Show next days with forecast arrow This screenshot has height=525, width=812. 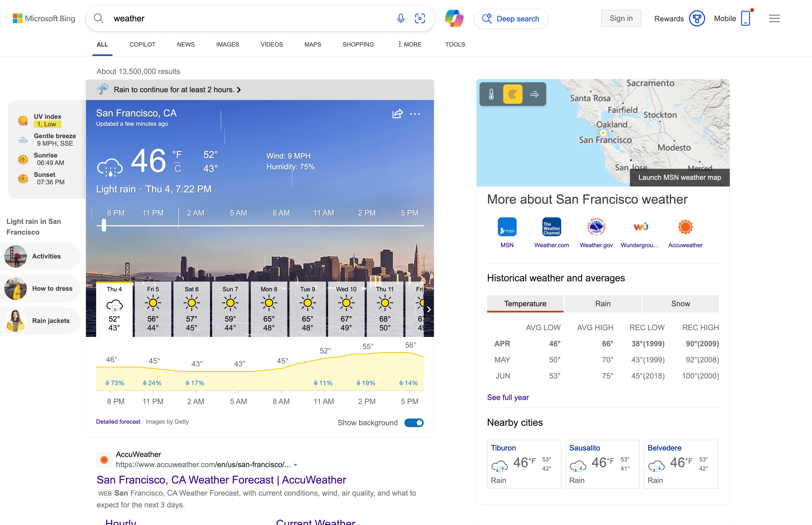(429, 309)
